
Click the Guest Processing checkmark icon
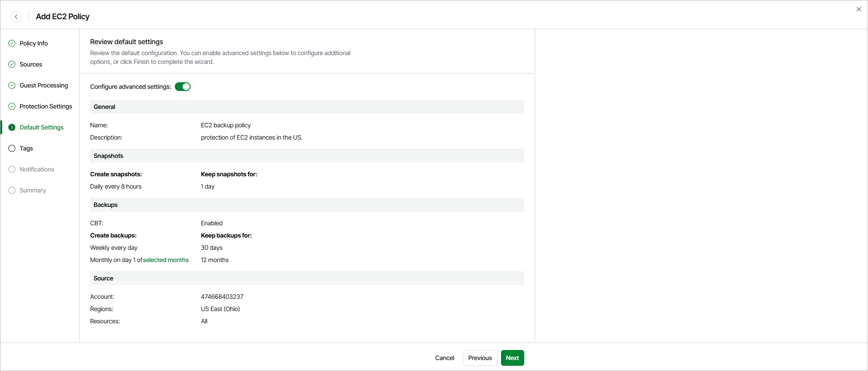pyautogui.click(x=12, y=85)
